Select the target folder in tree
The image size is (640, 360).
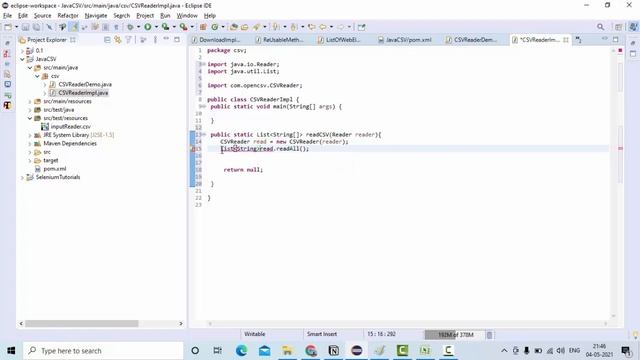click(x=51, y=160)
